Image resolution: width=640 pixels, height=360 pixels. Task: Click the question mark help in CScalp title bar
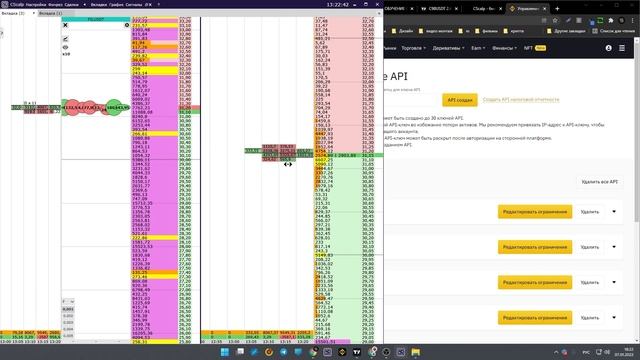tap(158, 4)
